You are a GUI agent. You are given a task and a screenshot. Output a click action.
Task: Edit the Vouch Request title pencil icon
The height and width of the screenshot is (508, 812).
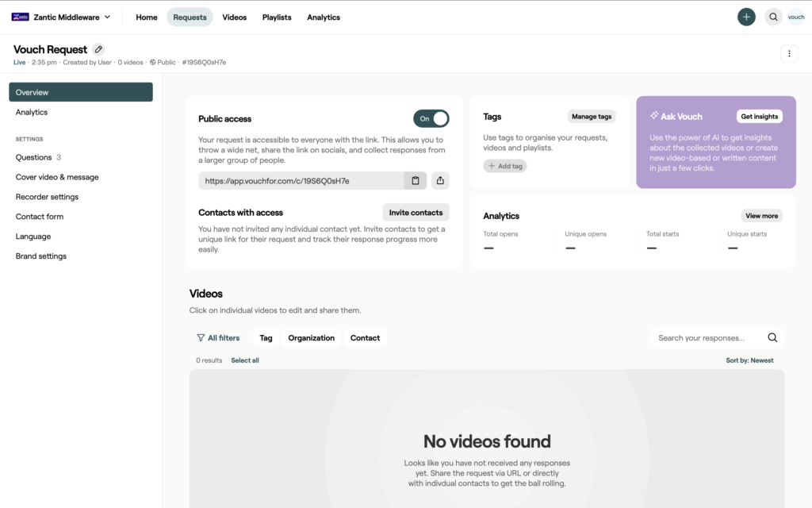tap(98, 49)
